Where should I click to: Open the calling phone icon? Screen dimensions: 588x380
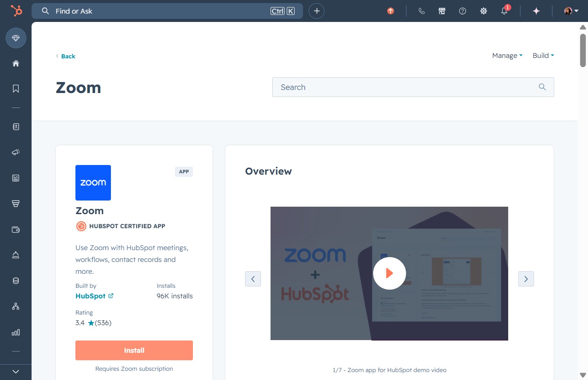tap(422, 11)
